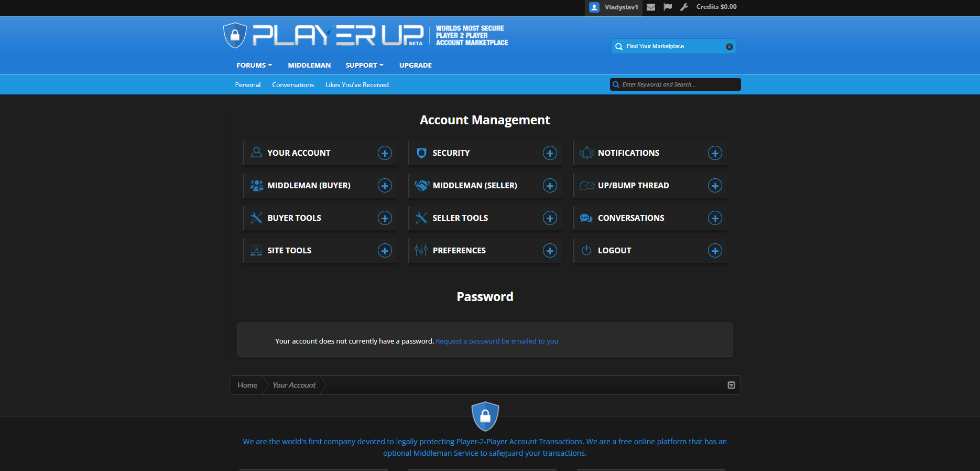Screen dimensions: 980x471
Task: Select the Personal sub-navigation tab
Action: pos(248,85)
